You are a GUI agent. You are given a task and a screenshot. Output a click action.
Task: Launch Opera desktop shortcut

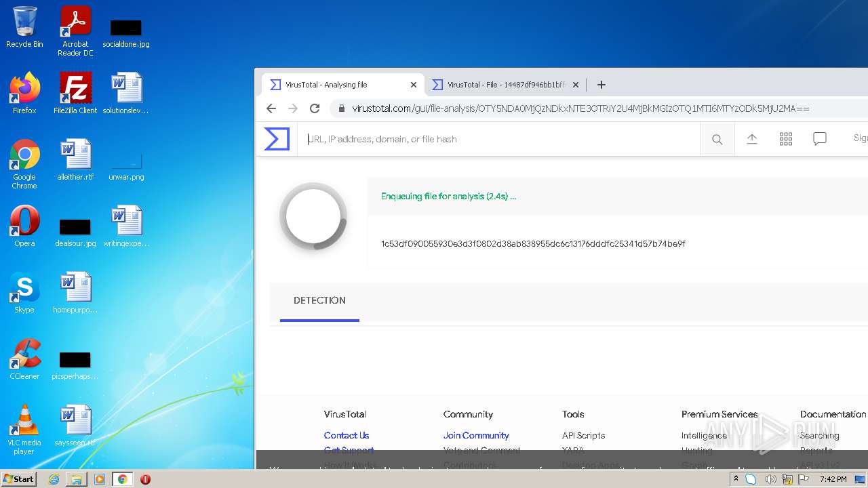(24, 226)
